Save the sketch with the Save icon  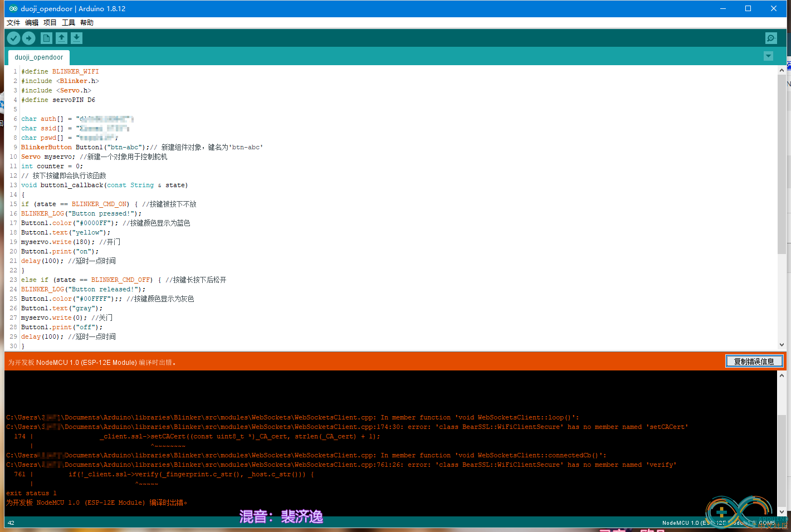coord(76,38)
